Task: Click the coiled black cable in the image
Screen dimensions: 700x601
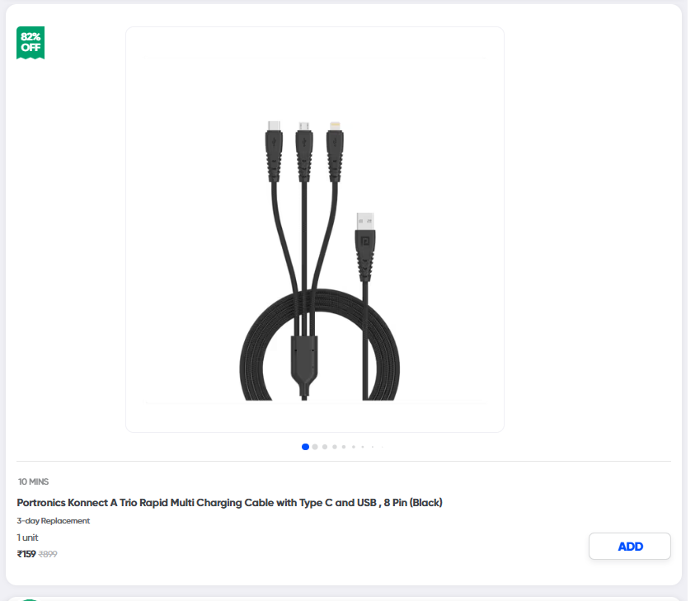Action: (320, 346)
